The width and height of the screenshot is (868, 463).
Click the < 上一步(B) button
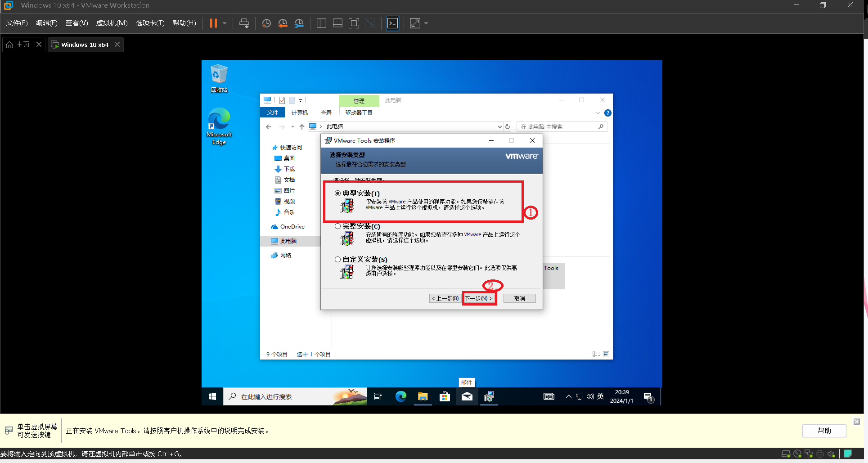click(x=445, y=298)
